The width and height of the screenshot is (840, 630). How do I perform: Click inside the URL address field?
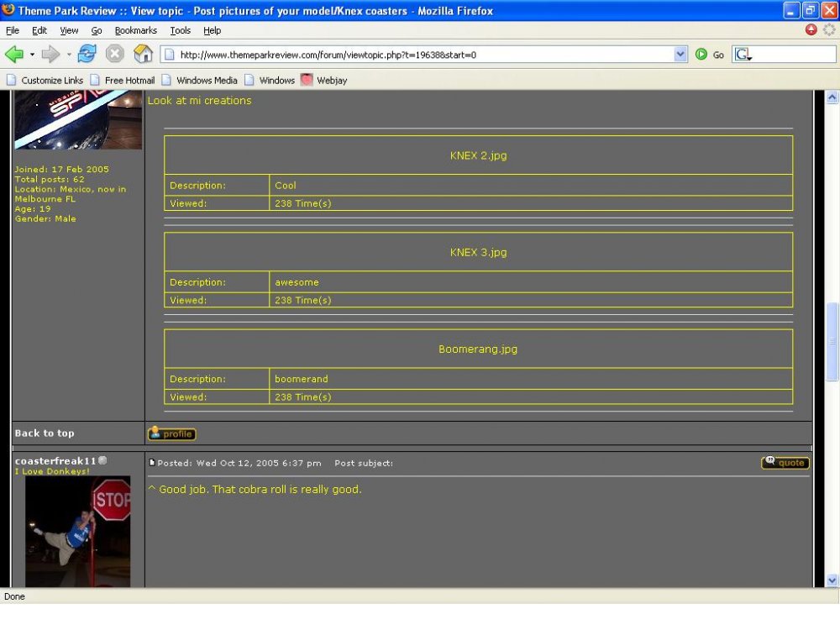click(420, 55)
